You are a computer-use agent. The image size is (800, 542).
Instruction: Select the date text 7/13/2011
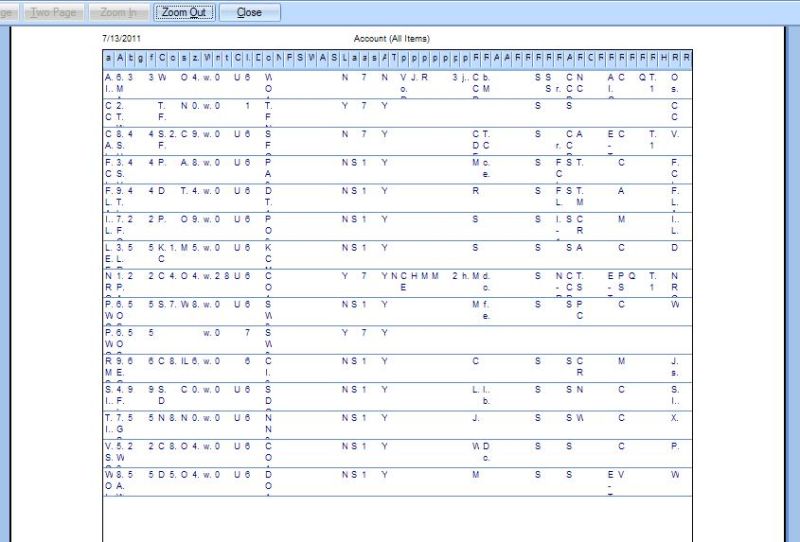(121, 38)
